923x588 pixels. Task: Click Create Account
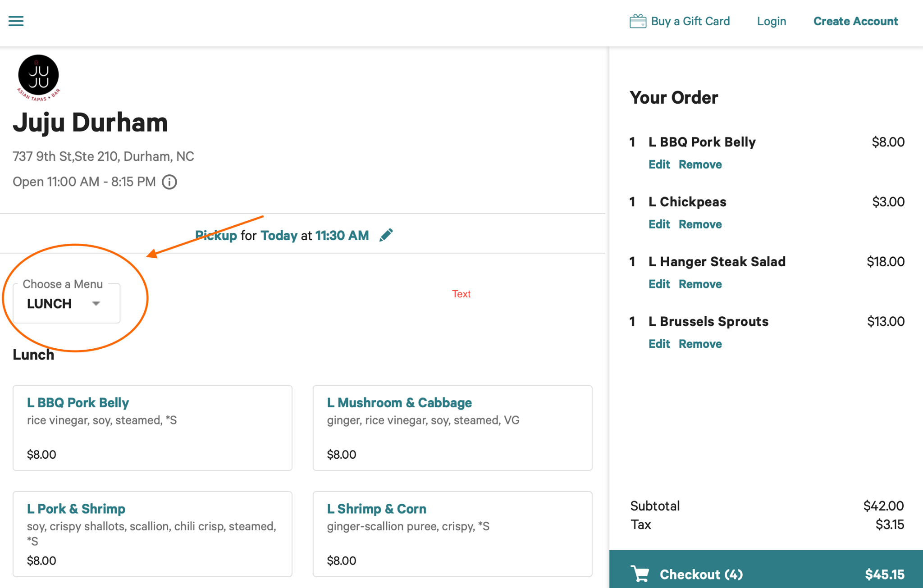click(x=855, y=21)
